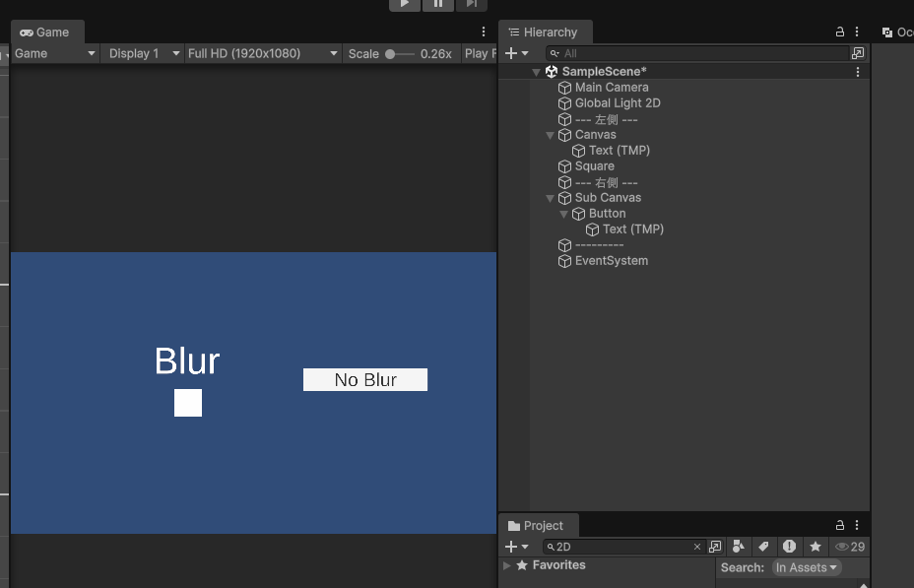Select the '--- 右側 ---' separator object
Image resolution: width=914 pixels, height=588 pixels.
pos(607,182)
